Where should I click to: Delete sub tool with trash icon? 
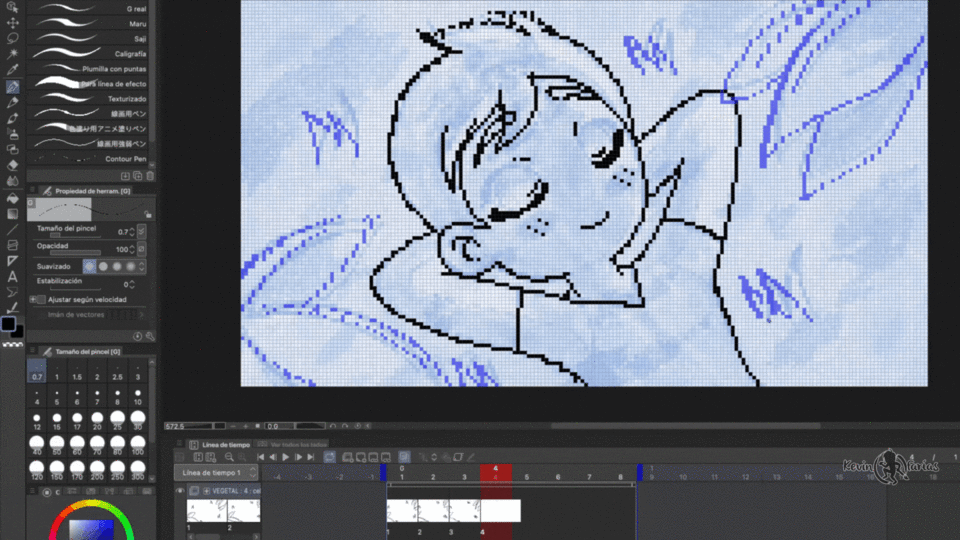pos(150,176)
